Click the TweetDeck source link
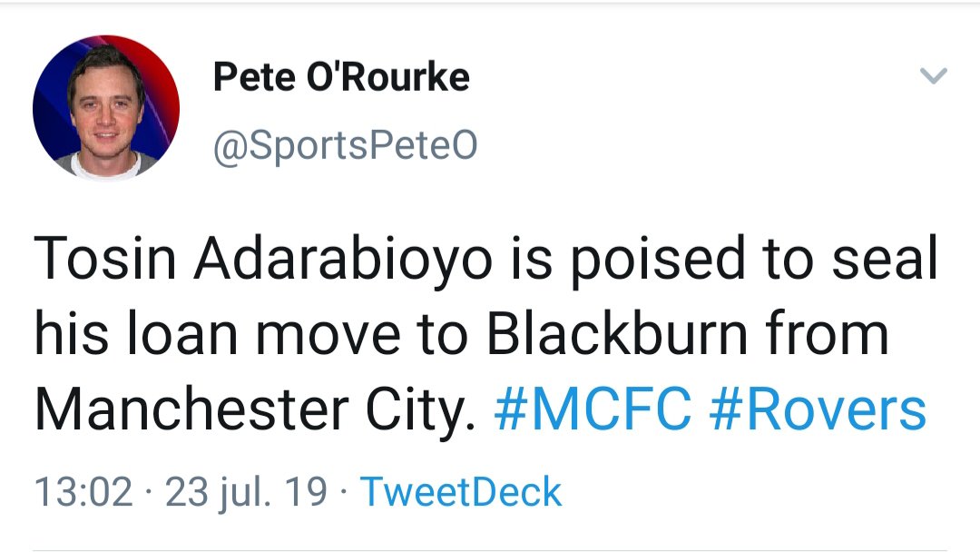The image size is (980, 552). [x=462, y=492]
